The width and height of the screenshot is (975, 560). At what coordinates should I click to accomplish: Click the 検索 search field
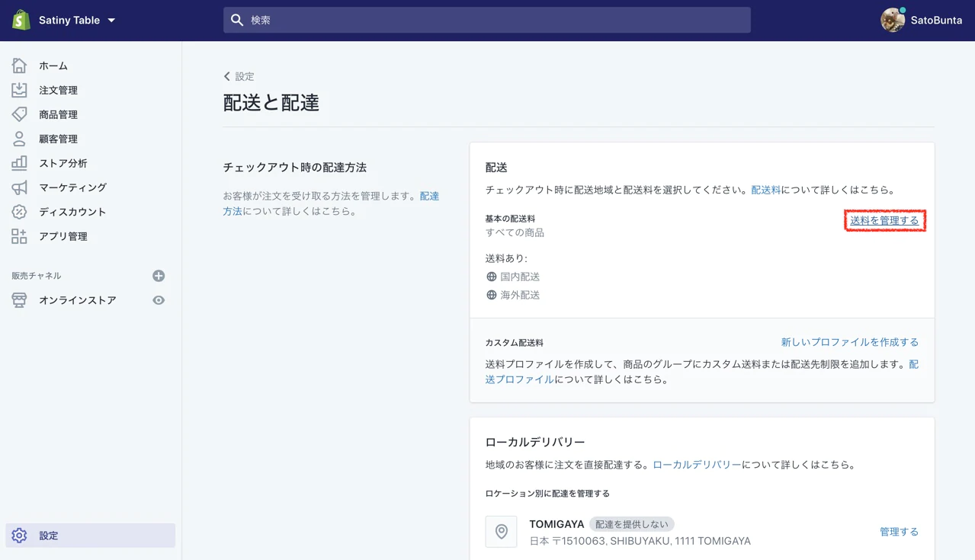[x=486, y=21]
